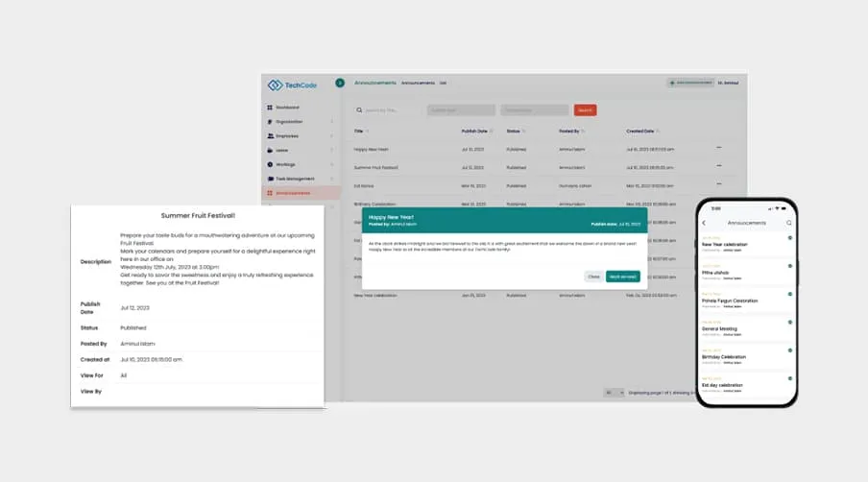Tap the status dot on Pohela Falgun Celebration
The height and width of the screenshot is (482, 868).
(x=790, y=295)
